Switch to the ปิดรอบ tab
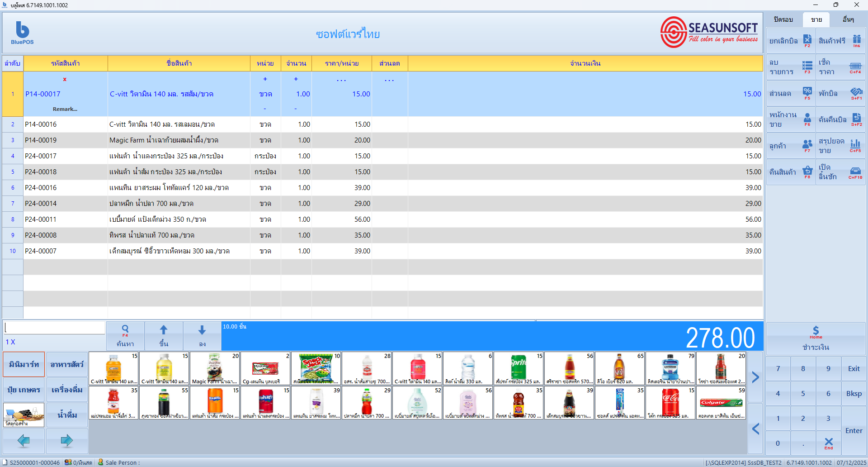868x467 pixels. [x=783, y=19]
